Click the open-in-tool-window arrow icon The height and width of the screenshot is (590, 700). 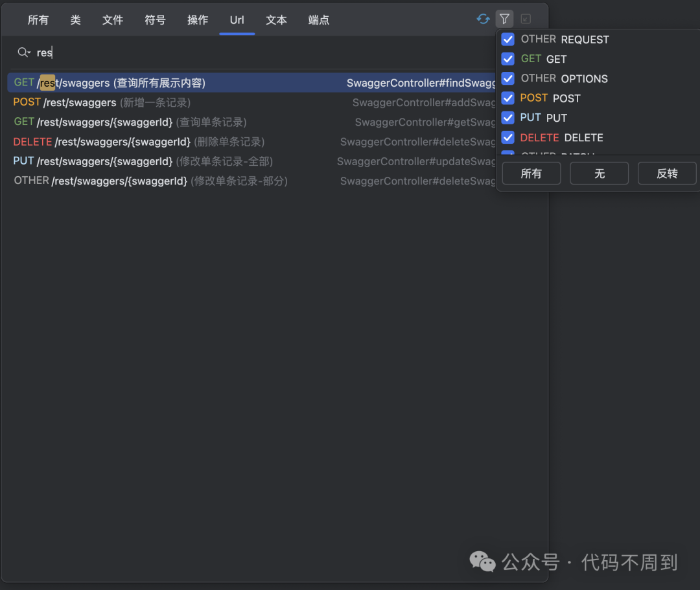coord(525,19)
